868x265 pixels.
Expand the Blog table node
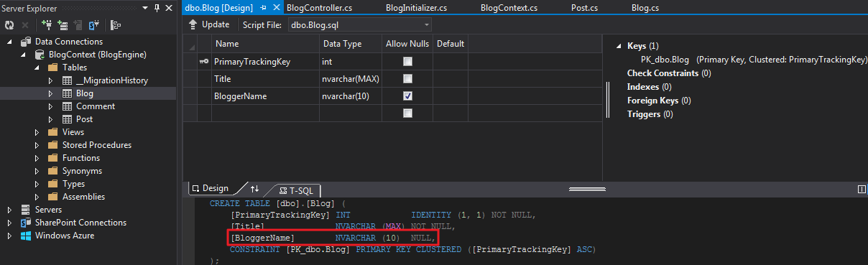[x=51, y=93]
